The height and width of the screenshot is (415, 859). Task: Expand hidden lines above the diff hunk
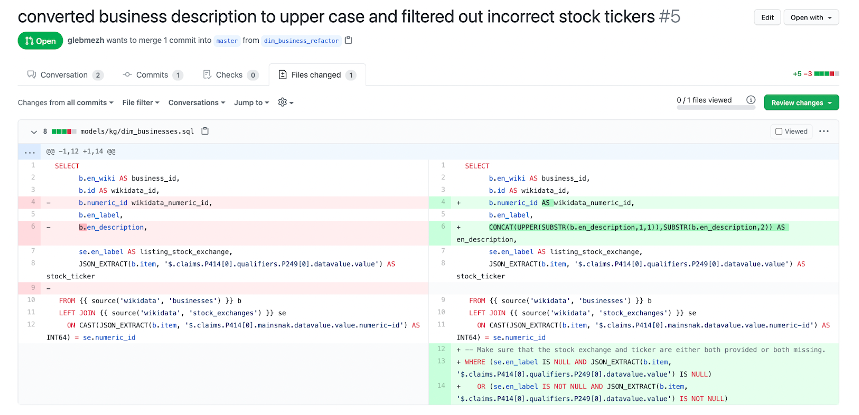point(30,150)
